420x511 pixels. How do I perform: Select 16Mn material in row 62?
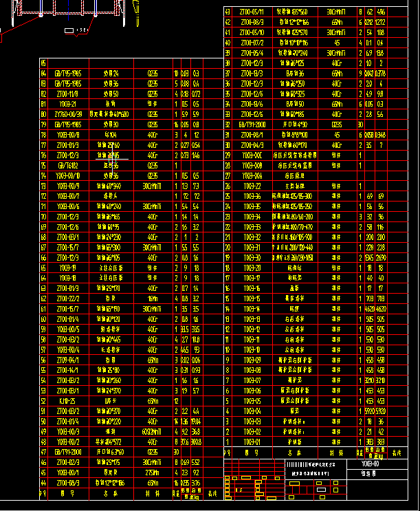click(x=152, y=298)
